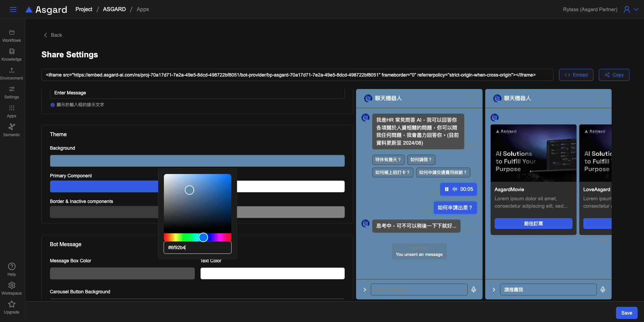Click the microphone icon in first chat preview

coord(474,290)
